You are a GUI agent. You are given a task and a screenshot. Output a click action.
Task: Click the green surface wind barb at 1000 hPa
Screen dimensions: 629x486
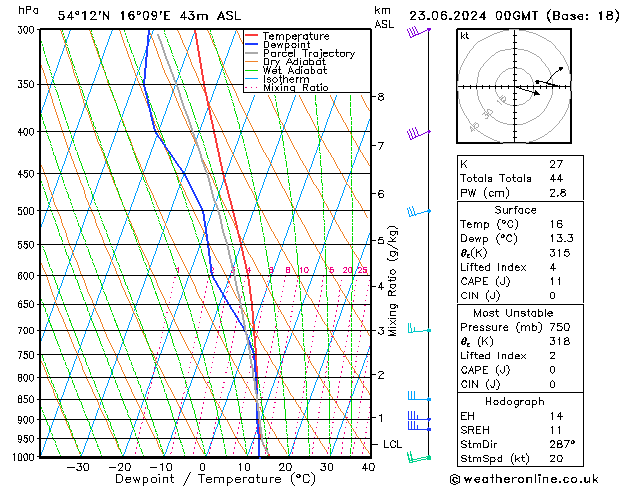419,457
